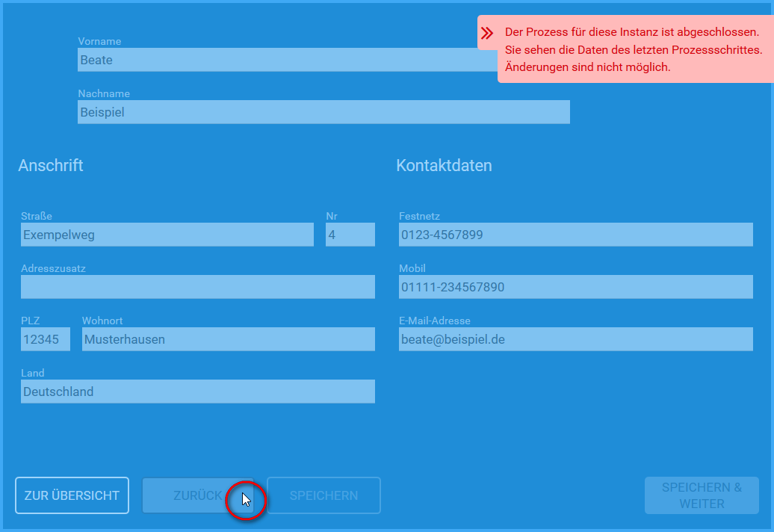Viewport: 774px width, 532px height.
Task: Click the Kontaktdaten section heading
Action: pos(444,166)
